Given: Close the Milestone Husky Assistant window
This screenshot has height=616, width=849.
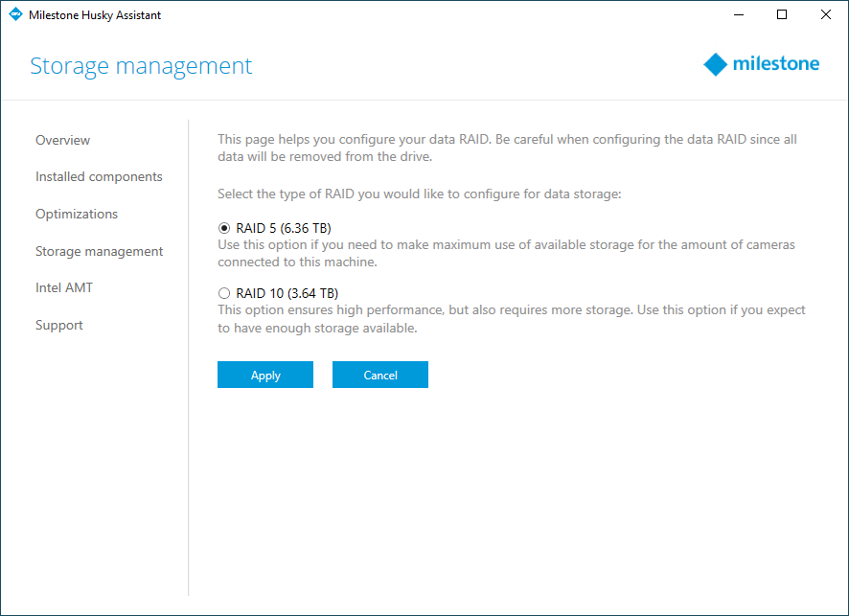Looking at the screenshot, I should [x=826, y=14].
